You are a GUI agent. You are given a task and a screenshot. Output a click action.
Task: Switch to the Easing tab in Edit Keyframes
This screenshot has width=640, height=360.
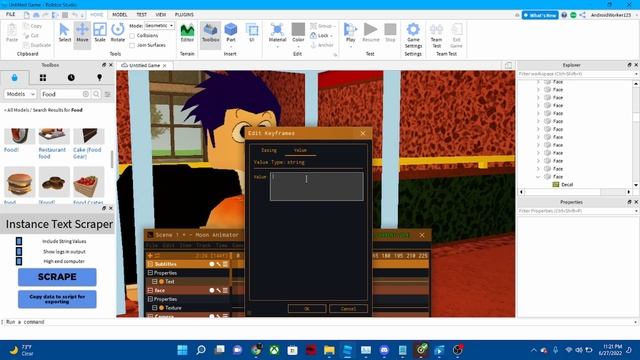coord(269,150)
